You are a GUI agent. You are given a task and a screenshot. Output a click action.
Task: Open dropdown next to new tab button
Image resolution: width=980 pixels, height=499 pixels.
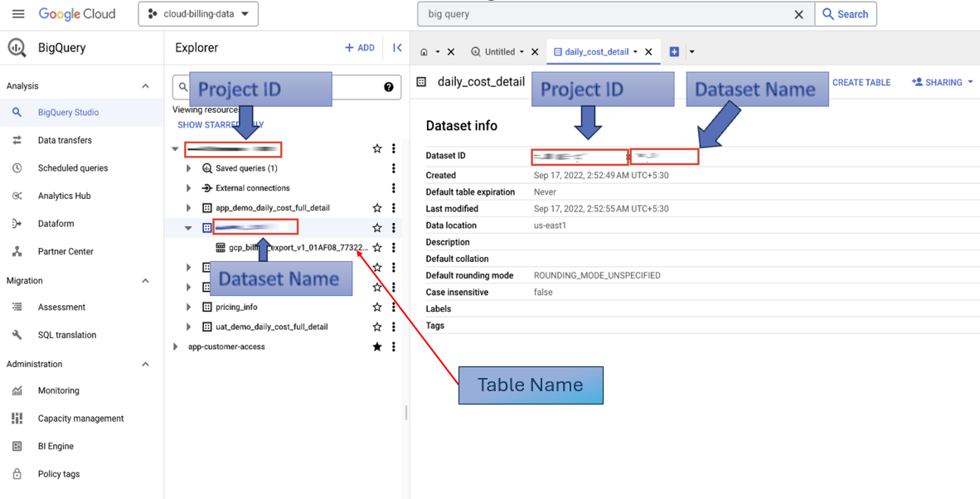[691, 52]
